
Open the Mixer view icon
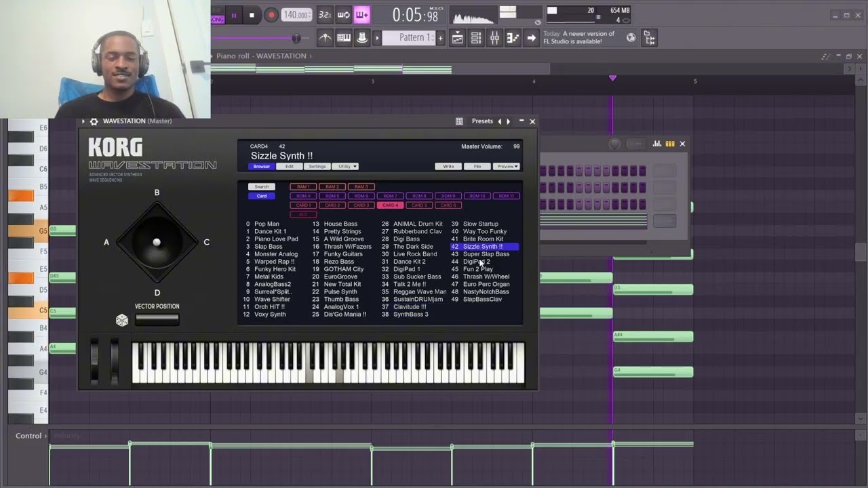point(494,38)
